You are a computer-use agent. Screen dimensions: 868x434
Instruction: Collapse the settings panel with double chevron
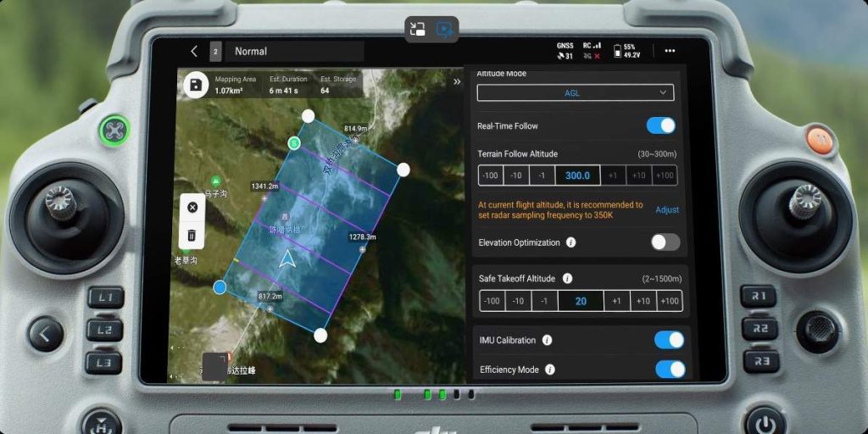point(457,82)
